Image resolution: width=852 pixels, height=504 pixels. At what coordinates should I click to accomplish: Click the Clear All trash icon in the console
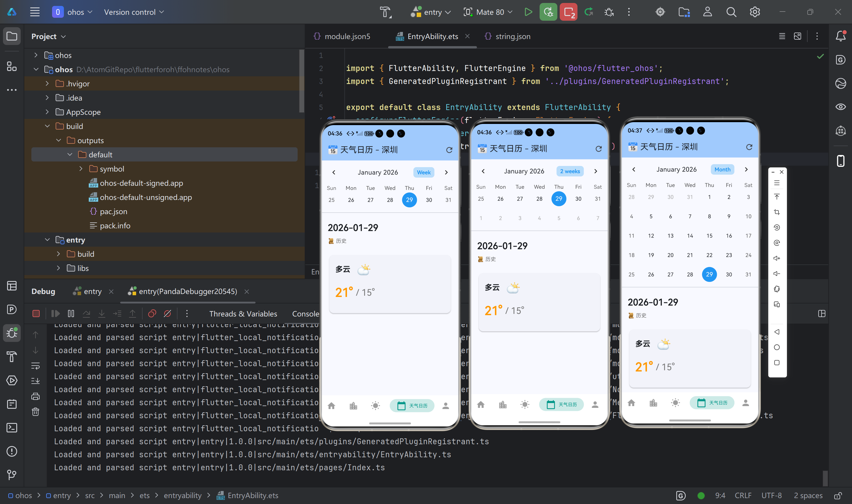tap(36, 412)
